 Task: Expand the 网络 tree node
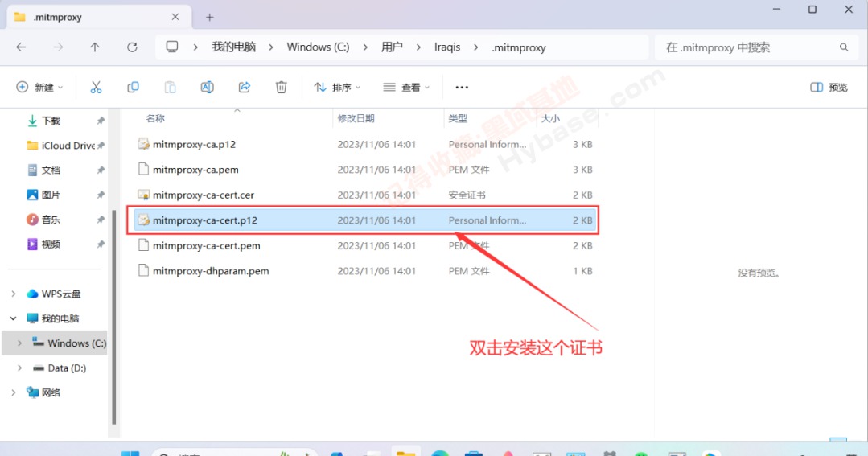14,392
